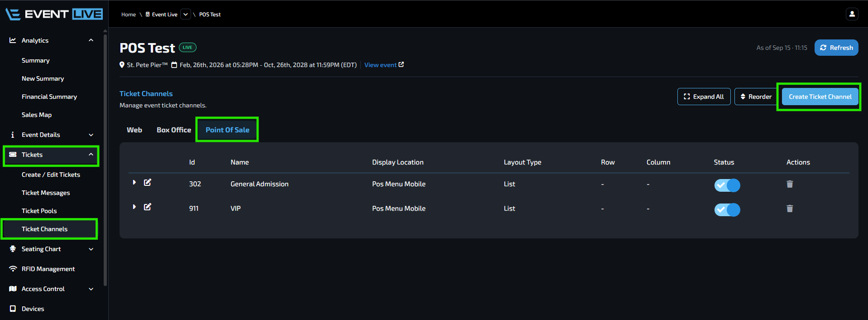This screenshot has width=868, height=320.
Task: Disable the VIP status toggle
Action: click(727, 209)
